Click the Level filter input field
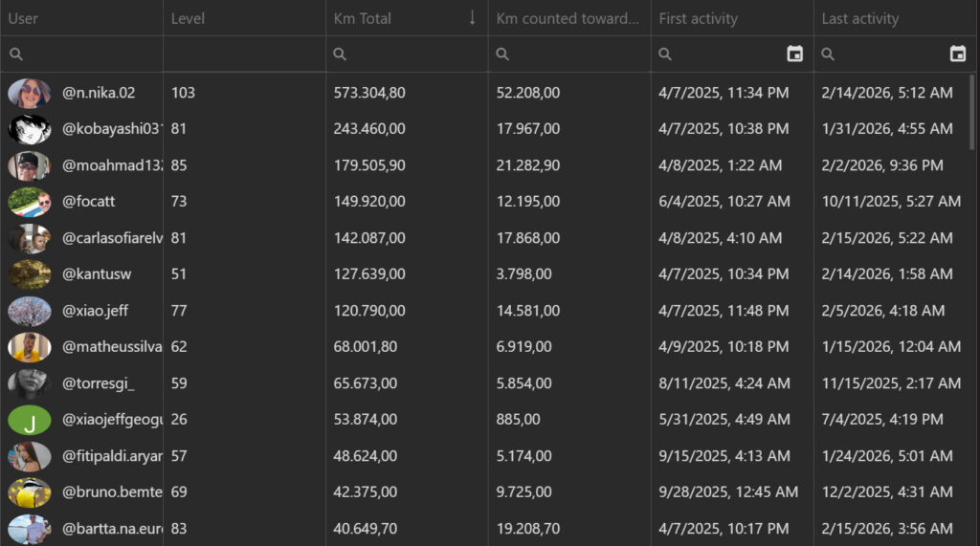980x546 pixels. [244, 55]
